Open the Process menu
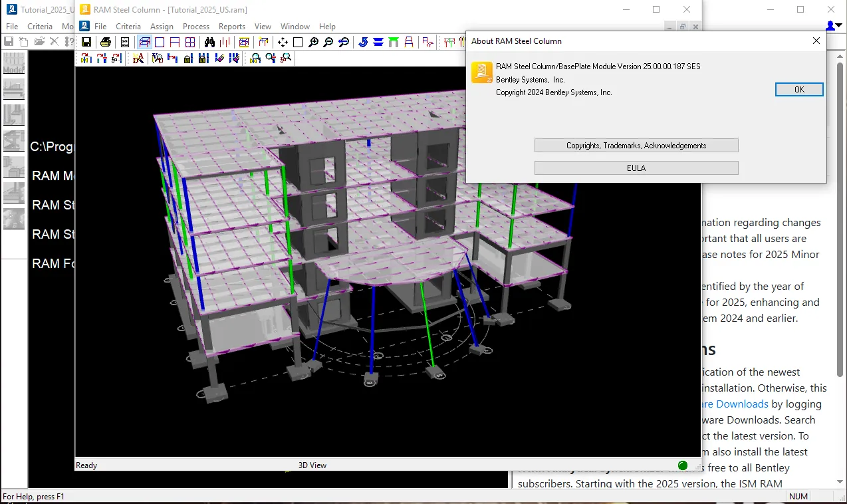This screenshot has height=504, width=847. coord(196,27)
